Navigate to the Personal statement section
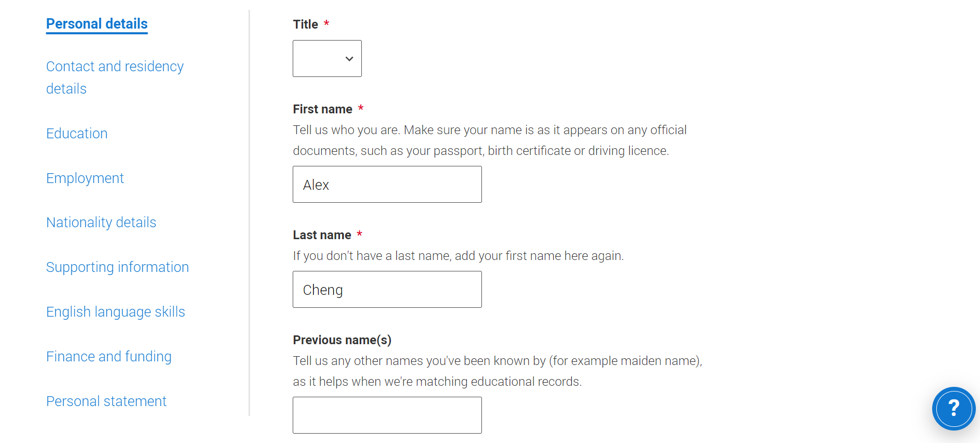Screen dimensions: 980x443 106,401
